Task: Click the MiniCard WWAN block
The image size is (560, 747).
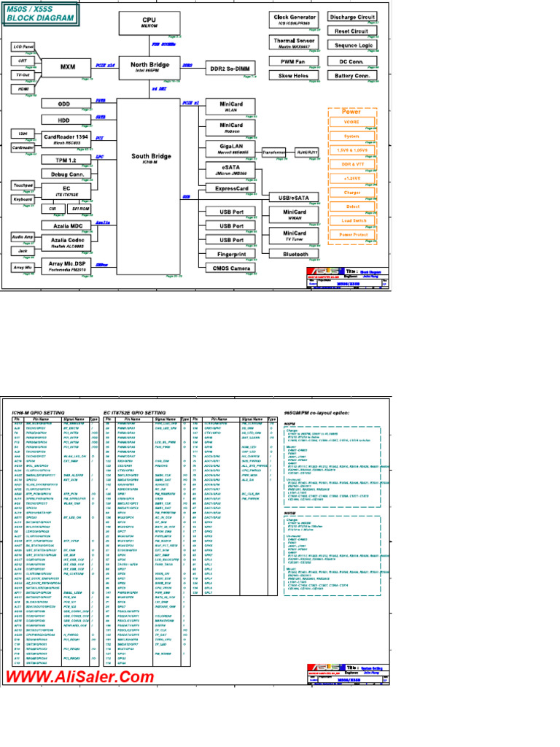Action: (294, 214)
